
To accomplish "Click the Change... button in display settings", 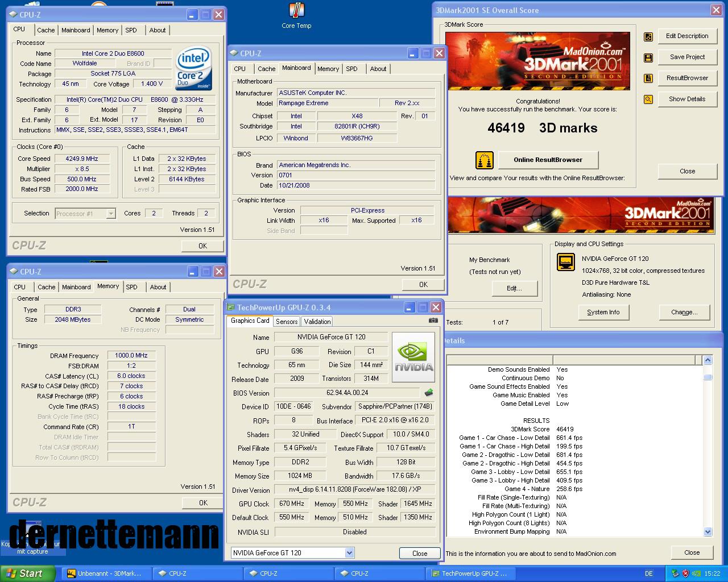I will coord(684,312).
